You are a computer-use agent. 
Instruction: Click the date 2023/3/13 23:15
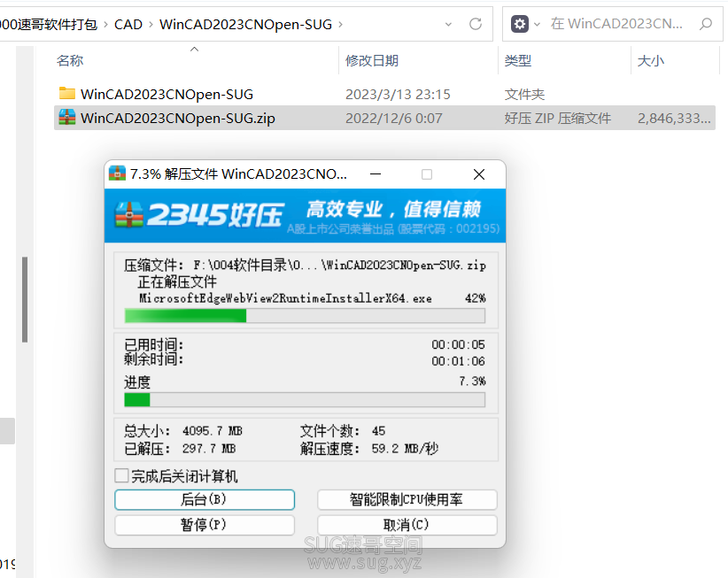pos(398,94)
